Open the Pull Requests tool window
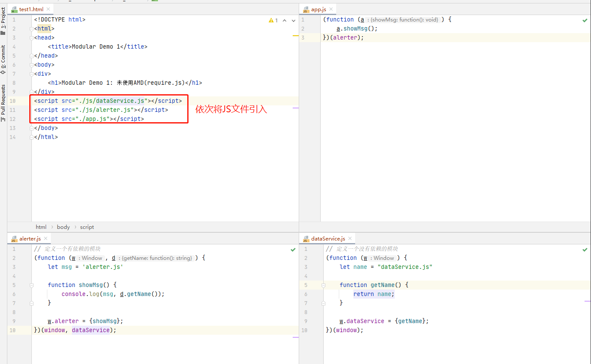The image size is (591, 364). point(3,103)
